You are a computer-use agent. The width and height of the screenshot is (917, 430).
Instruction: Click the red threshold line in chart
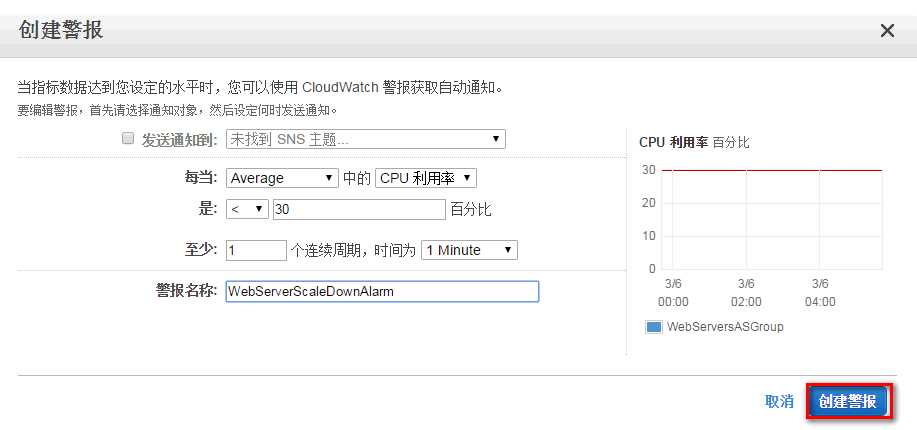772,170
